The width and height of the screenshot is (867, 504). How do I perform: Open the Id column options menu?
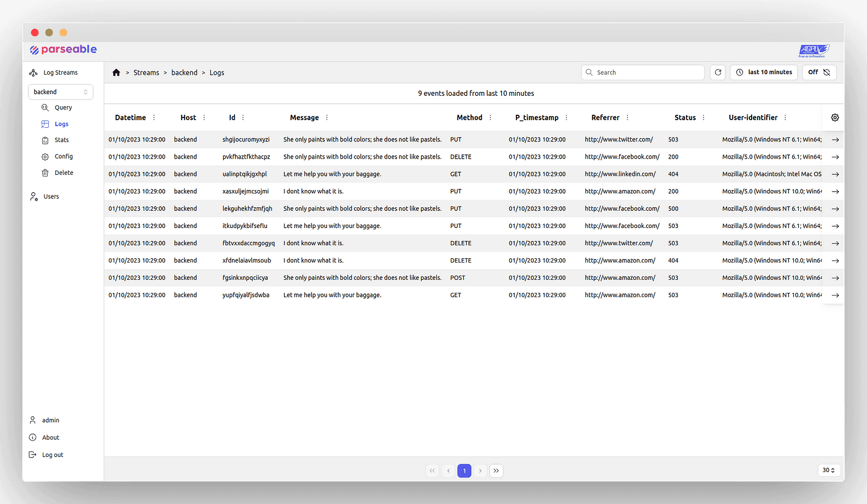(243, 117)
